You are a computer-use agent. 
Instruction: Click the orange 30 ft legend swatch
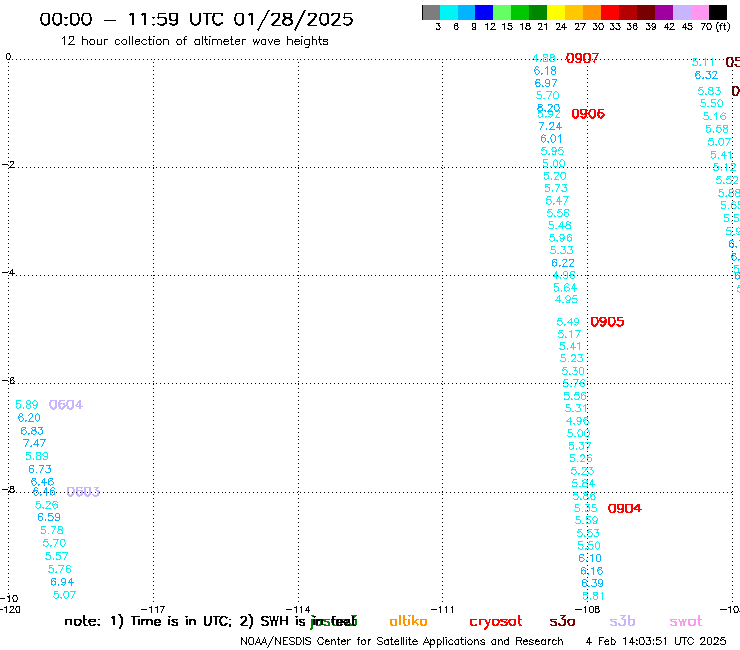591,13
